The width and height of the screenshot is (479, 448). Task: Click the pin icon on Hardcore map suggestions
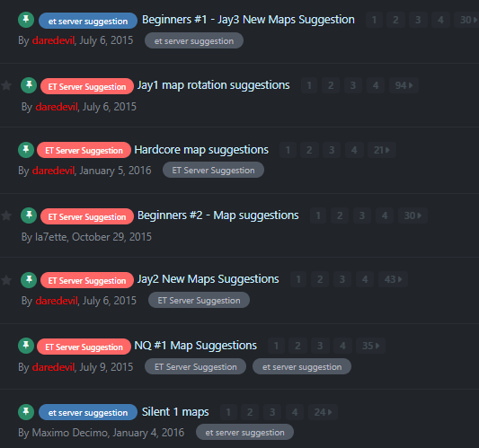point(26,150)
